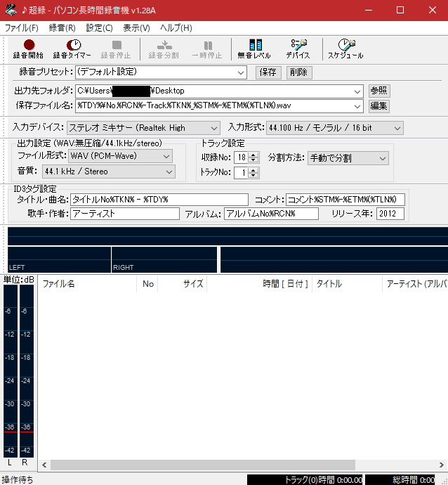
Task: Click the トラックNo value field
Action: click(x=241, y=173)
